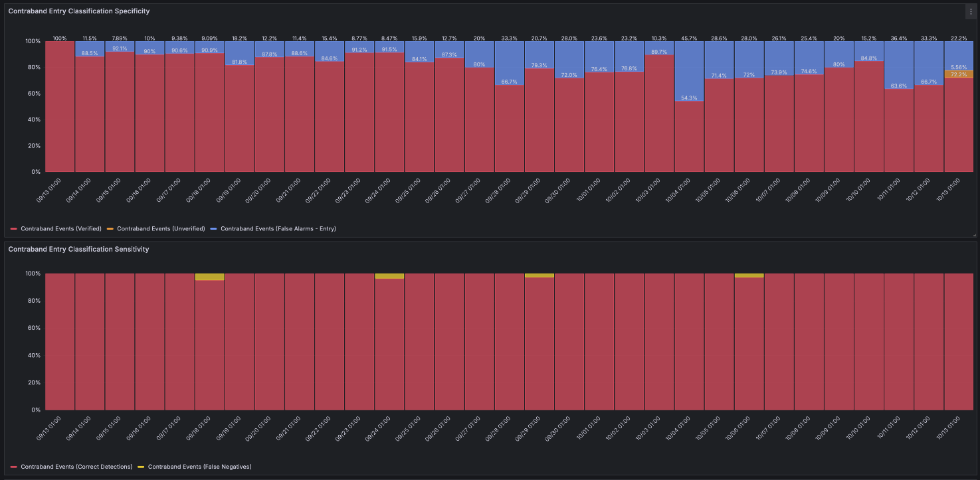Click the blue False Alarms segment of 10/04 bar
This screenshot has height=480, width=980.
689,71
